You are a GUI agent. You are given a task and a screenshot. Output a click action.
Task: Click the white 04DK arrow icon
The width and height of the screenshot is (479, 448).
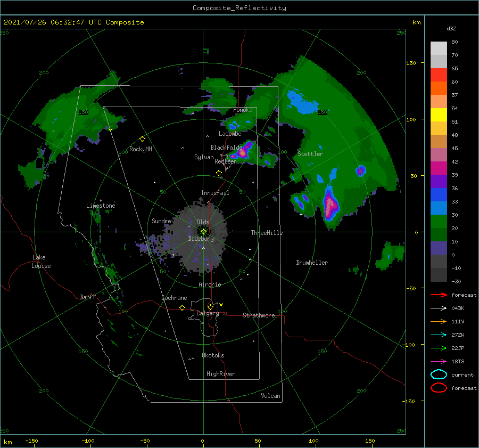click(x=439, y=308)
